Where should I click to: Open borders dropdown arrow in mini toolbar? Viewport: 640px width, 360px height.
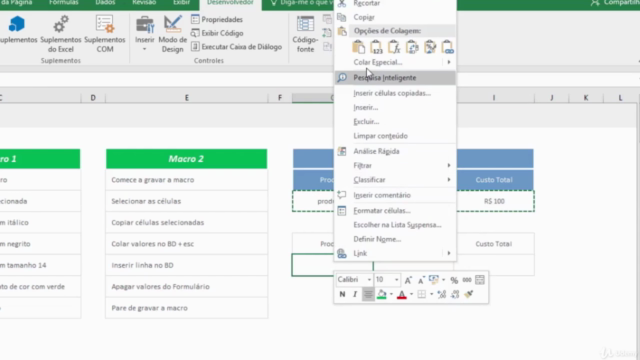pos(431,294)
